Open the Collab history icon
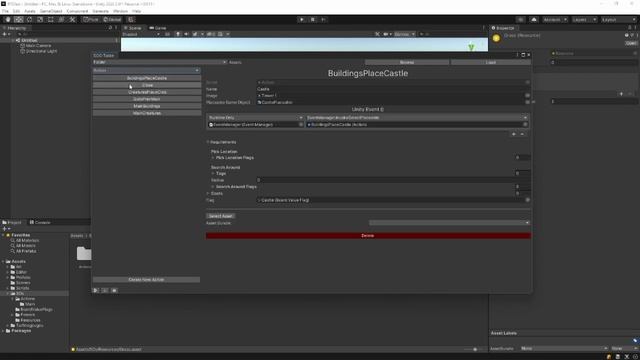The height and width of the screenshot is (360, 640). pyautogui.click(x=520, y=20)
